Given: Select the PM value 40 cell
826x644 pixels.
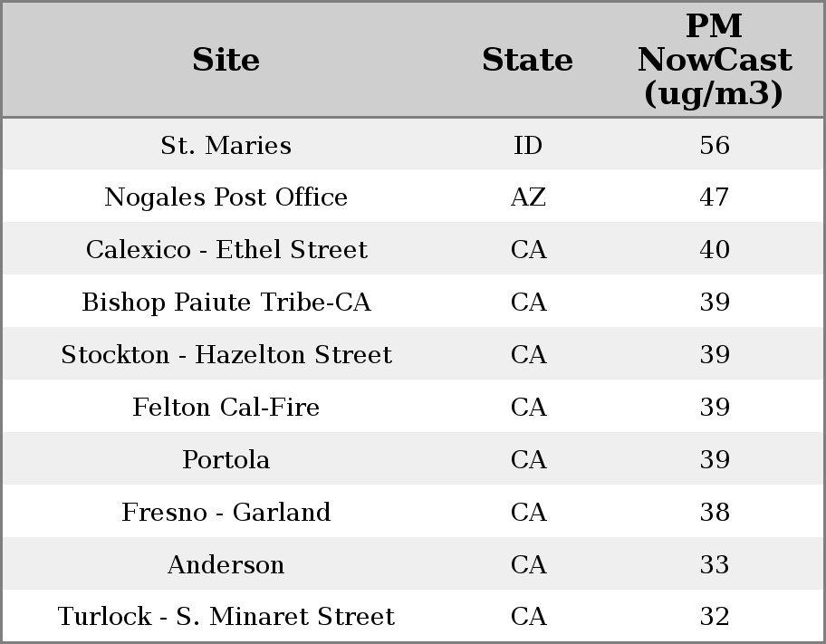Looking at the screenshot, I should tap(715, 250).
